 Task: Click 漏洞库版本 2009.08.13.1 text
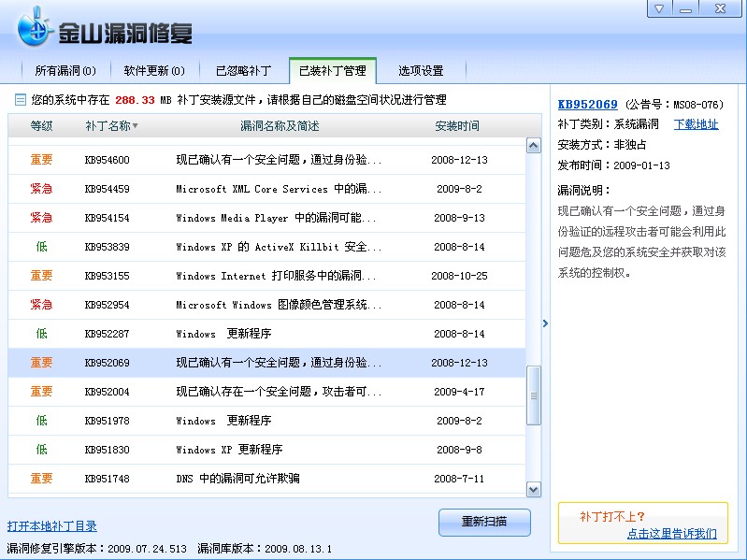pyautogui.click(x=265, y=549)
